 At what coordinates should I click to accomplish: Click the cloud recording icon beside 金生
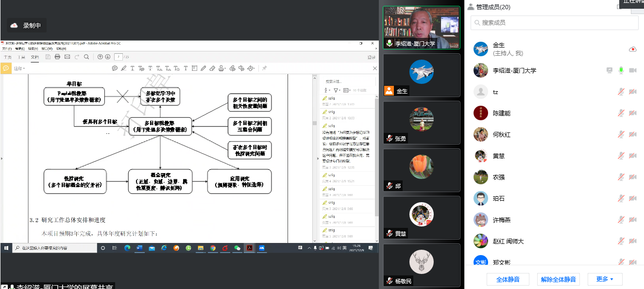(x=632, y=49)
